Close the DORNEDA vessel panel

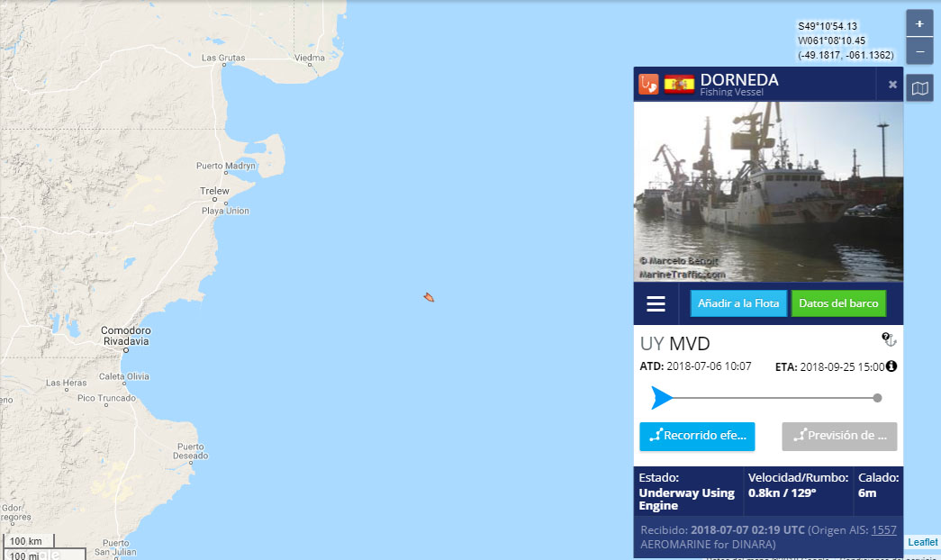point(892,85)
